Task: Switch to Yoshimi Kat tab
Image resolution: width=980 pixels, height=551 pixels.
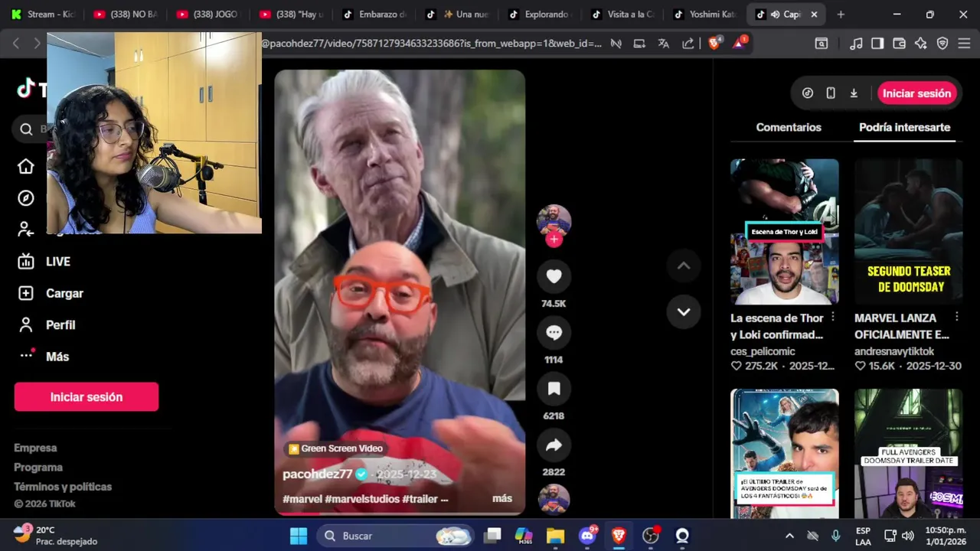Action: point(707,15)
